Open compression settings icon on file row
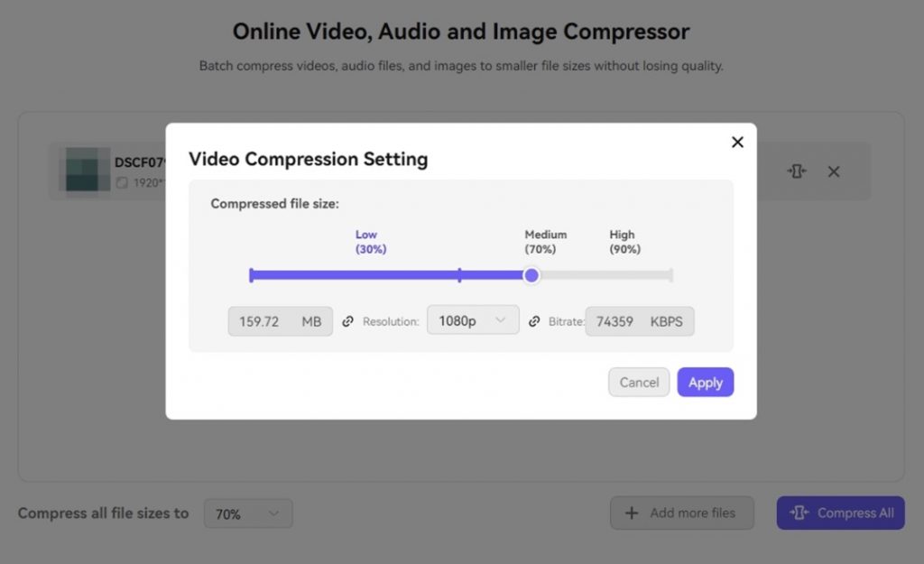Viewport: 924px width, 564px height. pos(797,171)
